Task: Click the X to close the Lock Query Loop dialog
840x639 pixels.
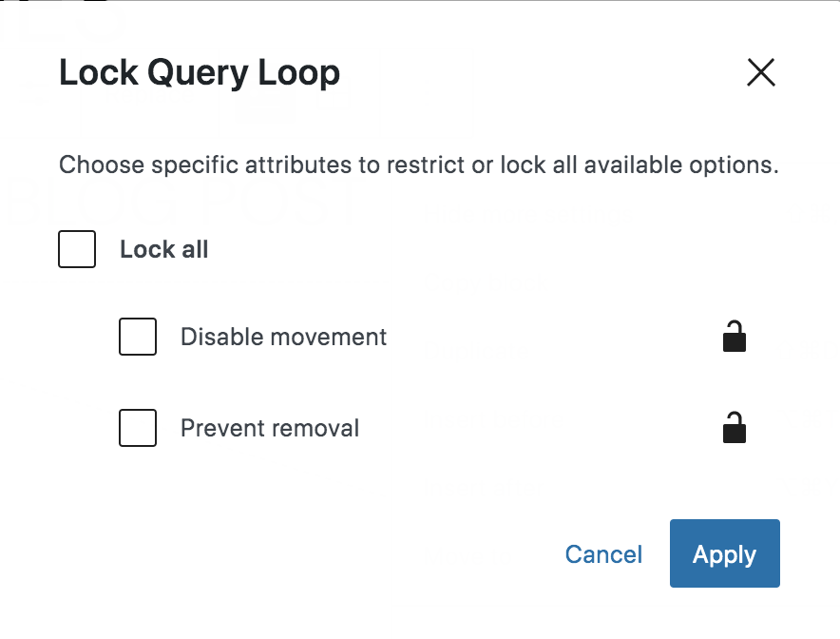Action: coord(760,72)
